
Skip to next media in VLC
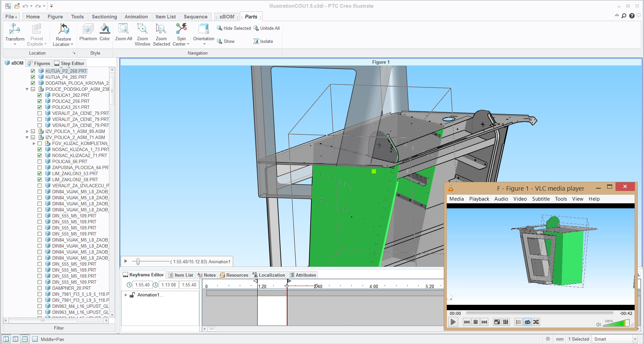click(484, 322)
